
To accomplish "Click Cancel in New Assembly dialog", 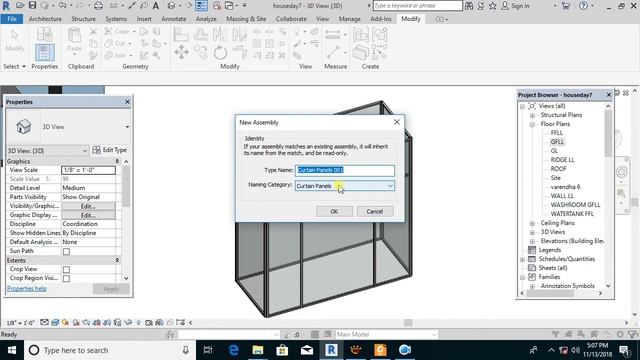I will click(375, 211).
